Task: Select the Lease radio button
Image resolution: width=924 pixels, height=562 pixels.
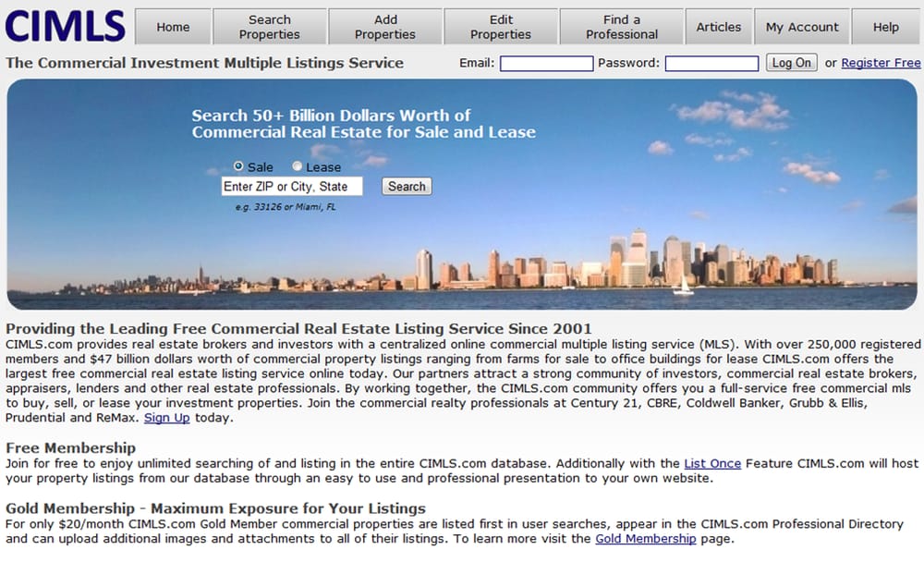Action: coord(296,166)
